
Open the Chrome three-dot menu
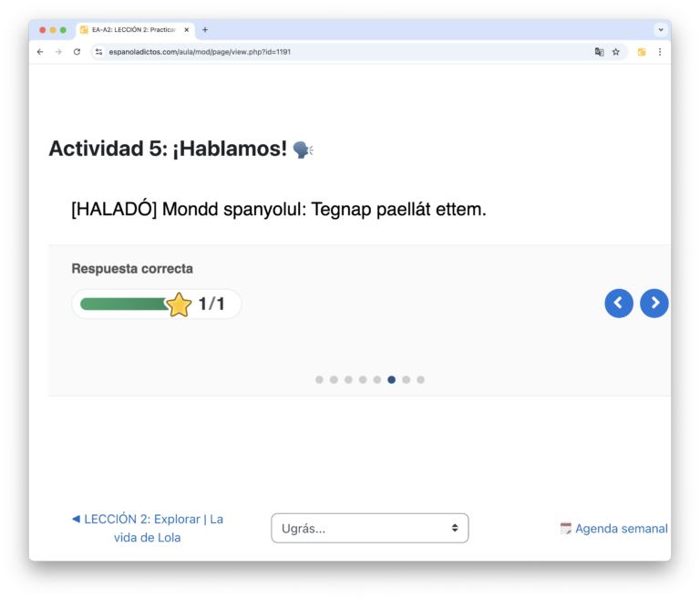(x=660, y=52)
